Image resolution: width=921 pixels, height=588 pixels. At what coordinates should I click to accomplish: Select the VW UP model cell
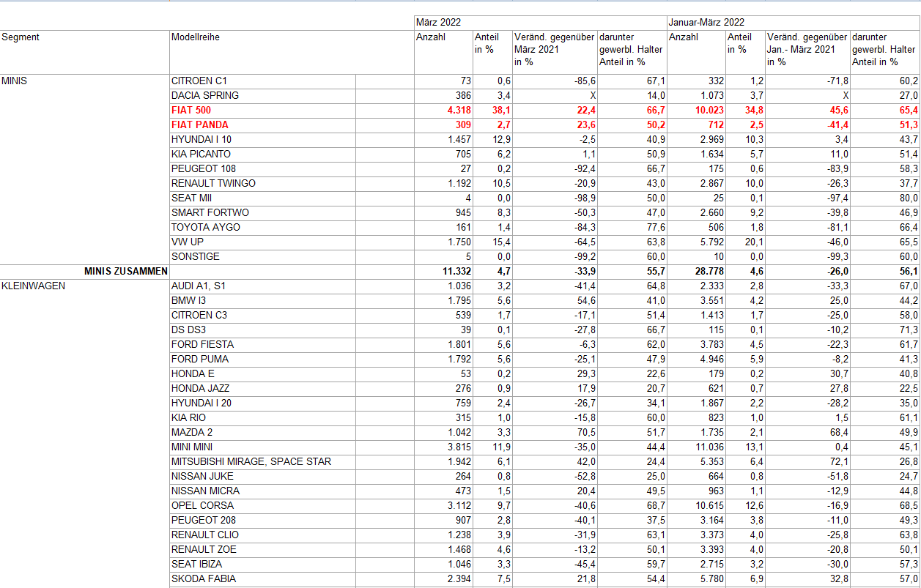[188, 242]
